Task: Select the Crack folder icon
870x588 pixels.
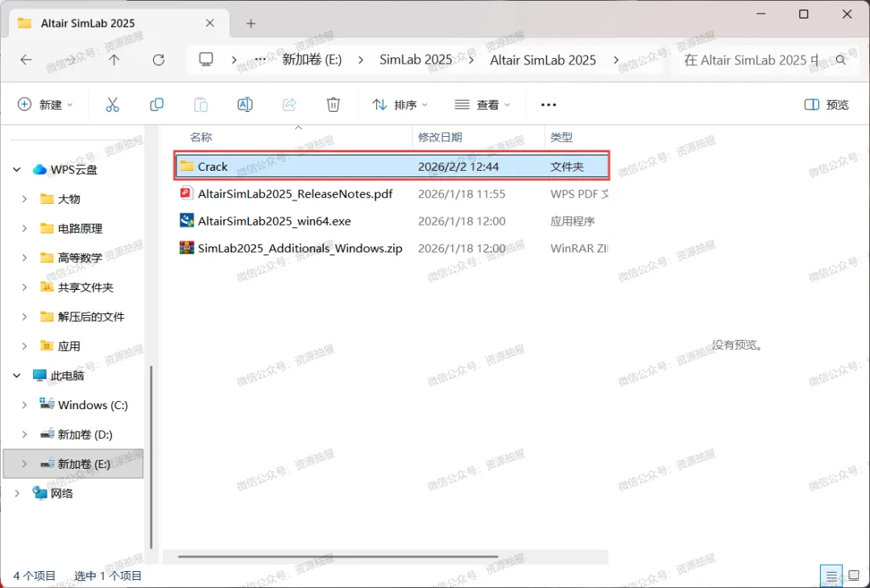Action: click(x=187, y=167)
